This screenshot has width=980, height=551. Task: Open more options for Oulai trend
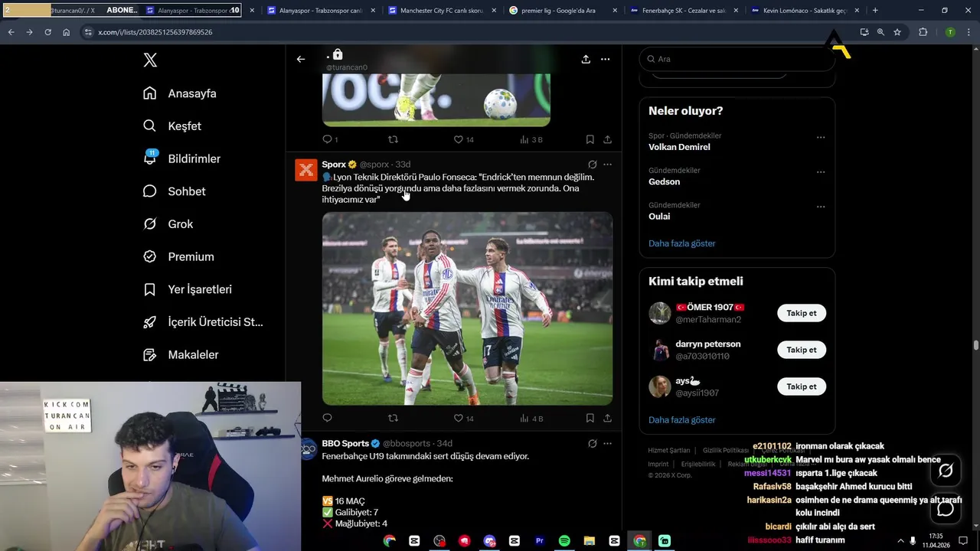tap(821, 207)
